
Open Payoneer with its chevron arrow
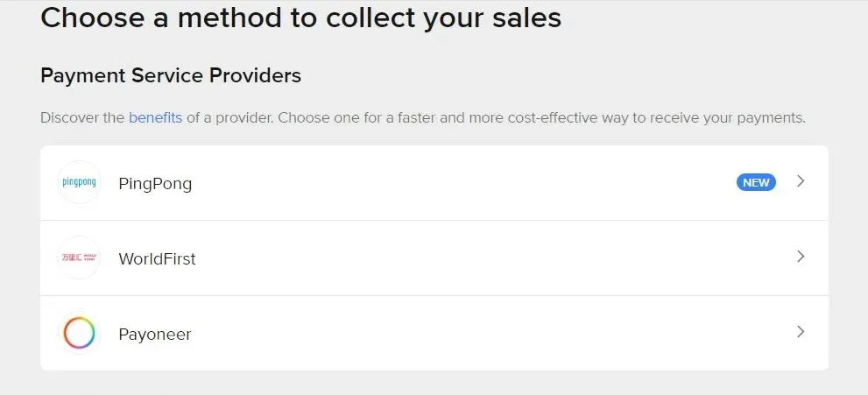point(801,331)
